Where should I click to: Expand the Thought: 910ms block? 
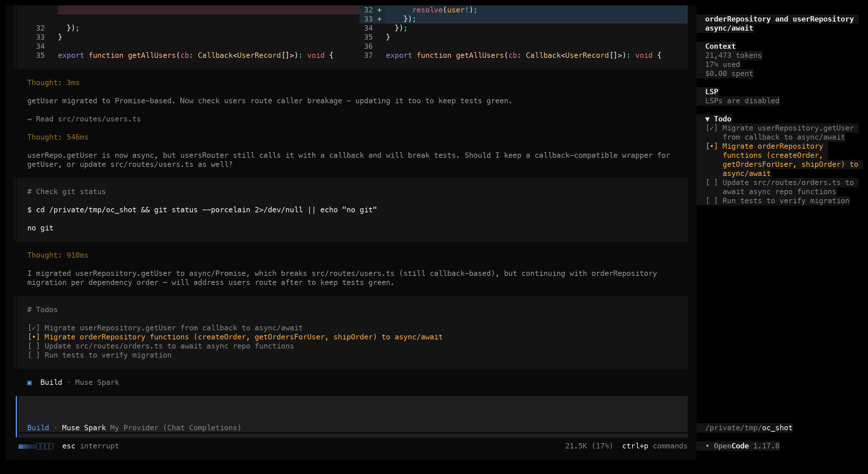(58, 255)
